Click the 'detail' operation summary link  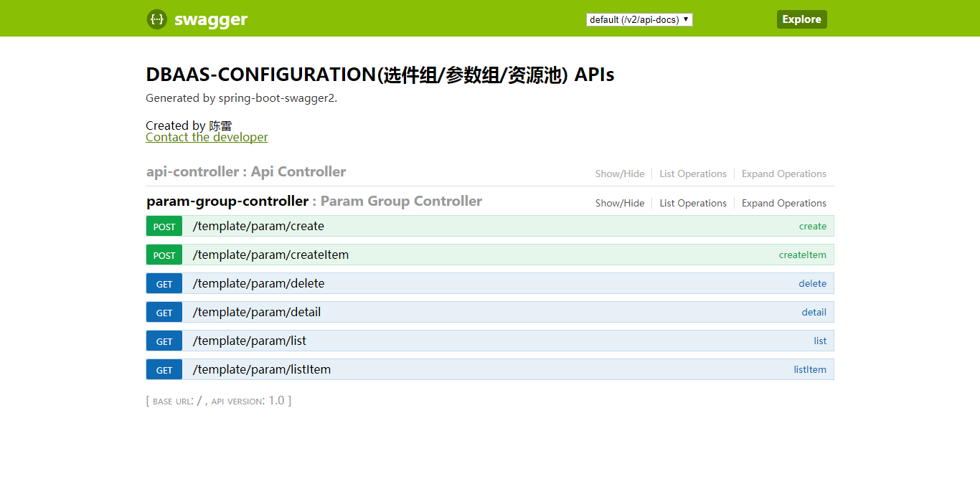click(x=814, y=312)
